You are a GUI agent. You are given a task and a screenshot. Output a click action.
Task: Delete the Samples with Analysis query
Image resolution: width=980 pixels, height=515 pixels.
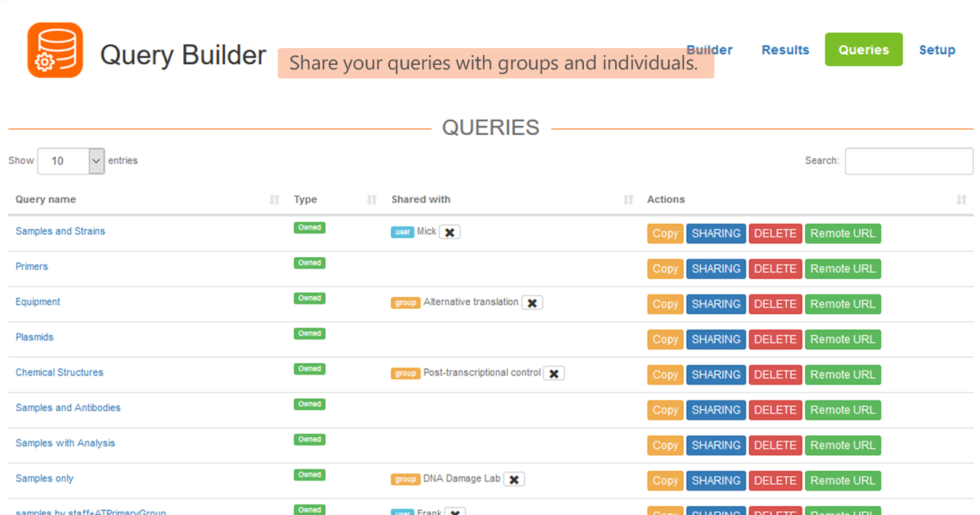pos(775,445)
